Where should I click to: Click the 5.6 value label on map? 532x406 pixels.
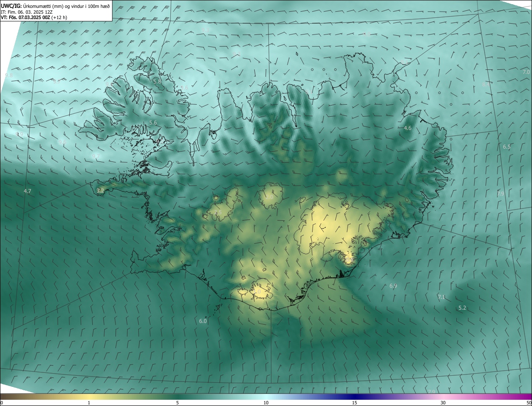pyautogui.click(x=153, y=123)
